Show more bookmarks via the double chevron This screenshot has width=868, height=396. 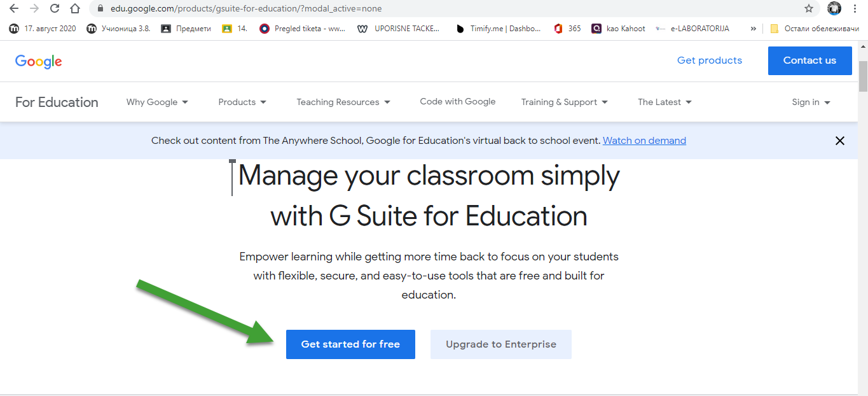click(754, 29)
